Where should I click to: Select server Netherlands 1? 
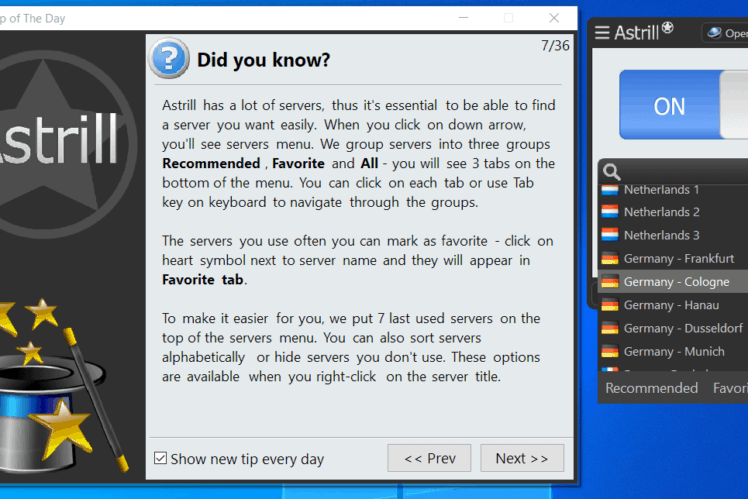click(x=673, y=190)
